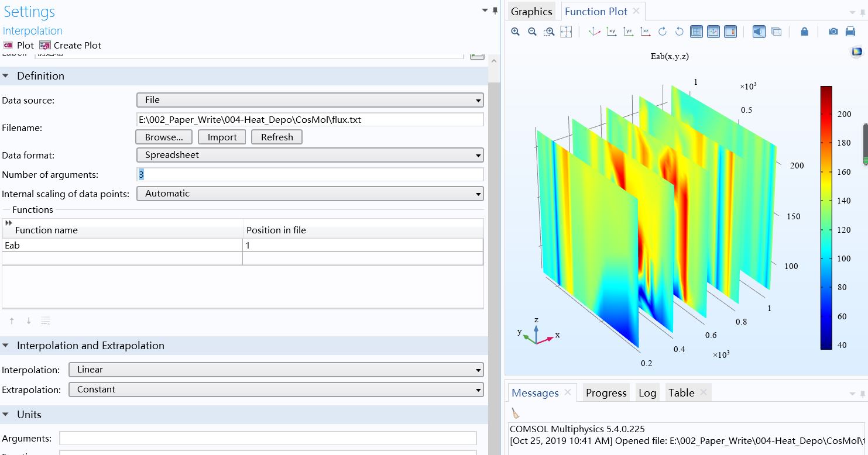Activate the Zoom Box tool
The image size is (868, 455).
(549, 32)
